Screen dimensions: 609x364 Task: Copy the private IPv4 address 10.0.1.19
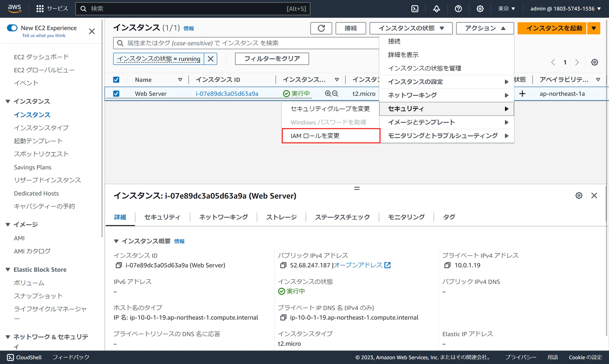(448, 265)
